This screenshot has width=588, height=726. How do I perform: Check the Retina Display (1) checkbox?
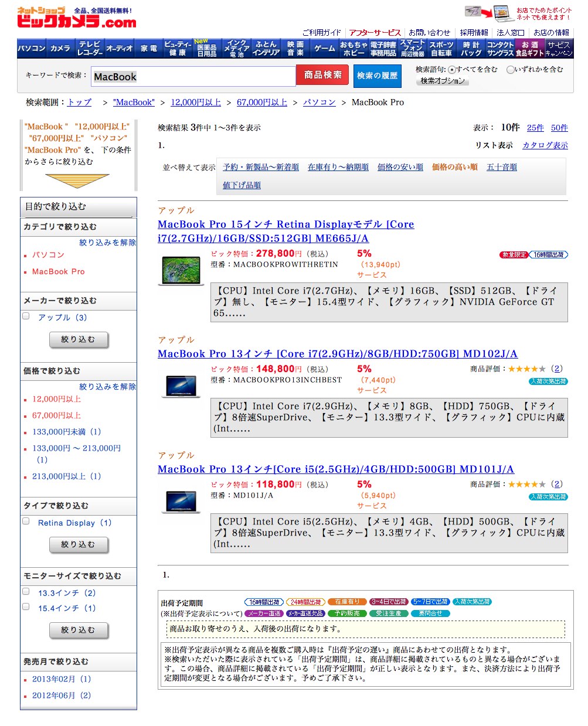[x=26, y=522]
